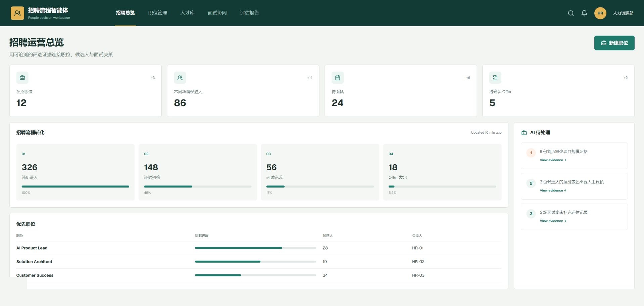Click owner HR-03 cell
This screenshot has width=644, height=306.
(418, 275)
